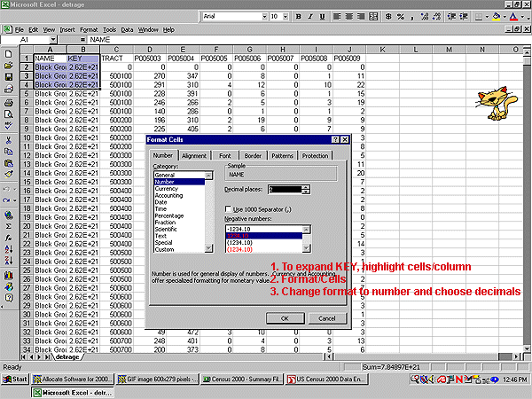532x399 pixels.
Task: Increase Decimal places with up spinner
Action: click(307, 185)
